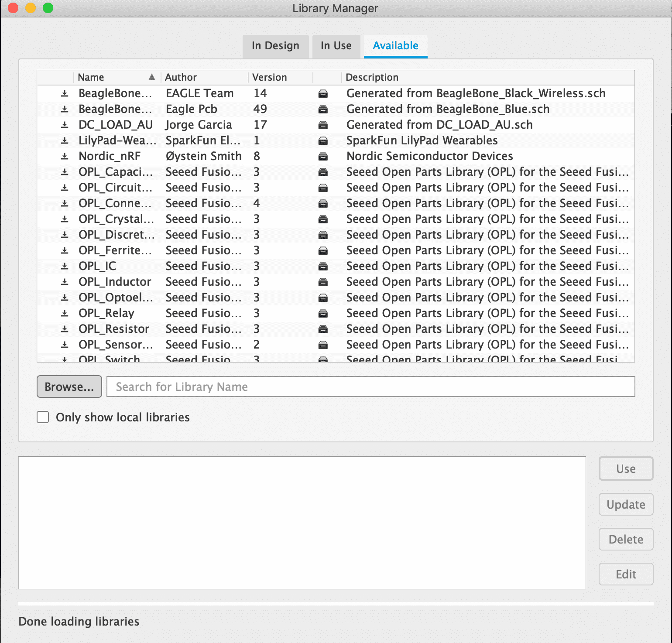
Task: Click the library drive icon in the version 49 row
Action: click(323, 109)
